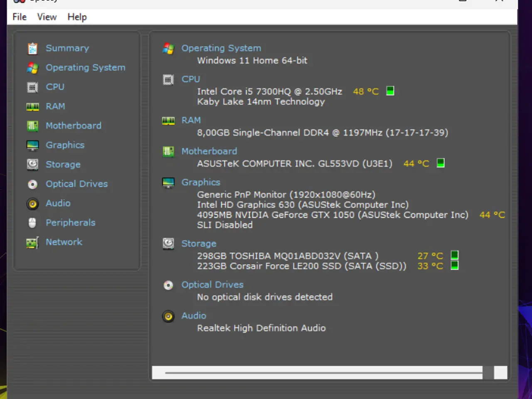Image resolution: width=532 pixels, height=399 pixels.
Task: Click the Storage hard drive icon in sidebar
Action: 32,165
